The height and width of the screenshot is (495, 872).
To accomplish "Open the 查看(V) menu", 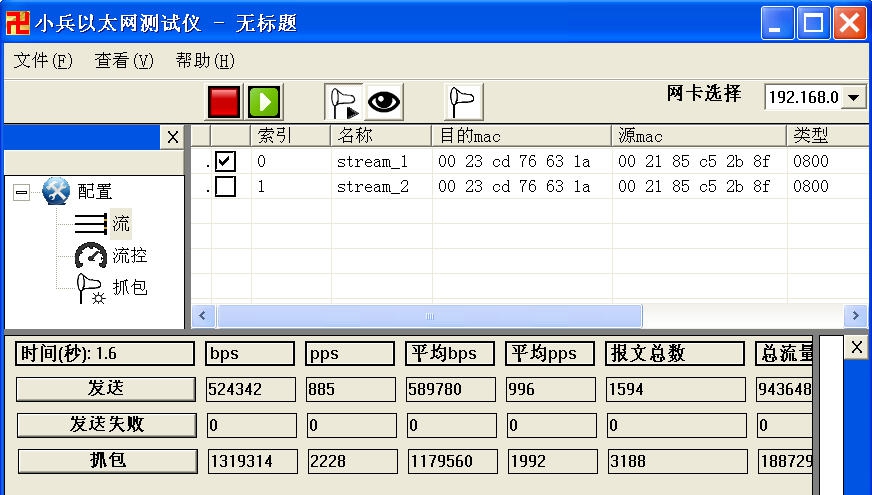I will [124, 60].
